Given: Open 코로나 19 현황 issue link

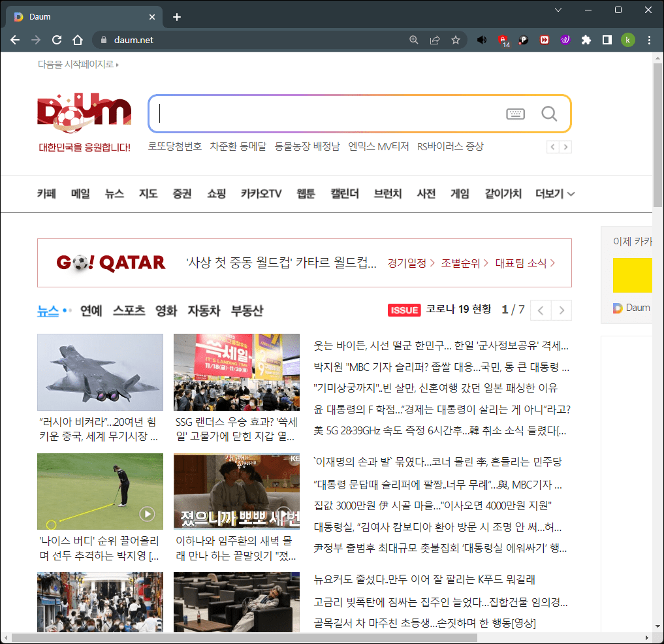Looking at the screenshot, I should pyautogui.click(x=458, y=310).
